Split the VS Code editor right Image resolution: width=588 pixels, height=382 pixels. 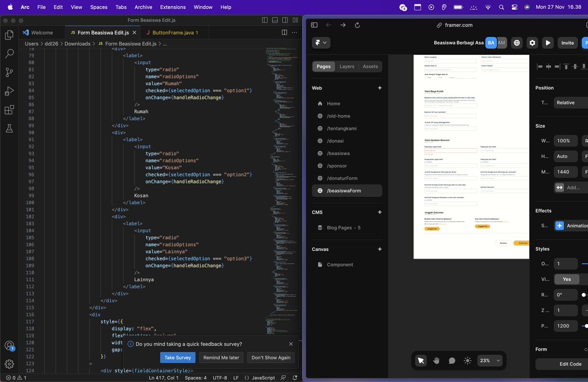coord(284,32)
